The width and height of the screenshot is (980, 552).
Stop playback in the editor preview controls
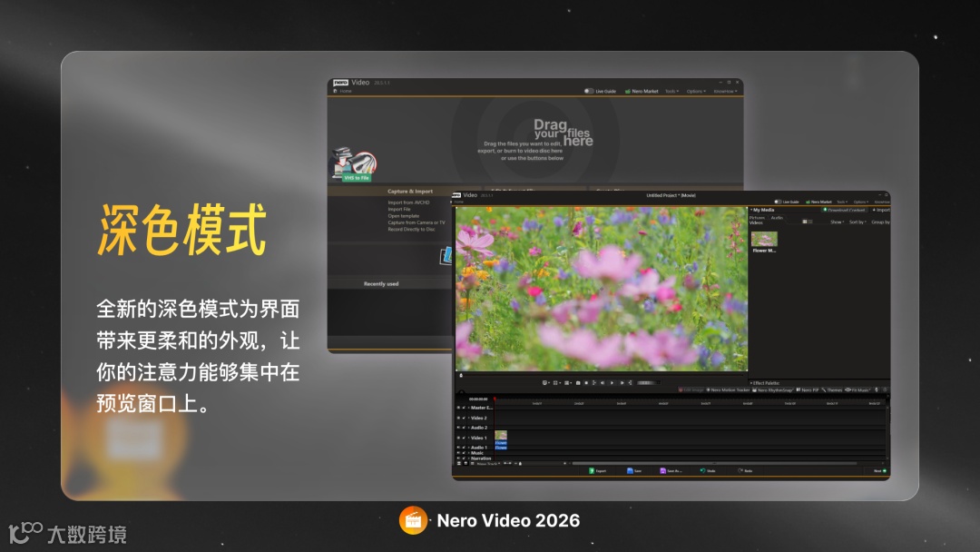586,382
